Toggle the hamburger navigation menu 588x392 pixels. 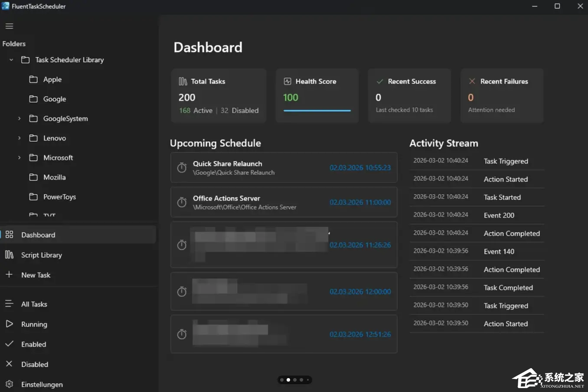9,26
